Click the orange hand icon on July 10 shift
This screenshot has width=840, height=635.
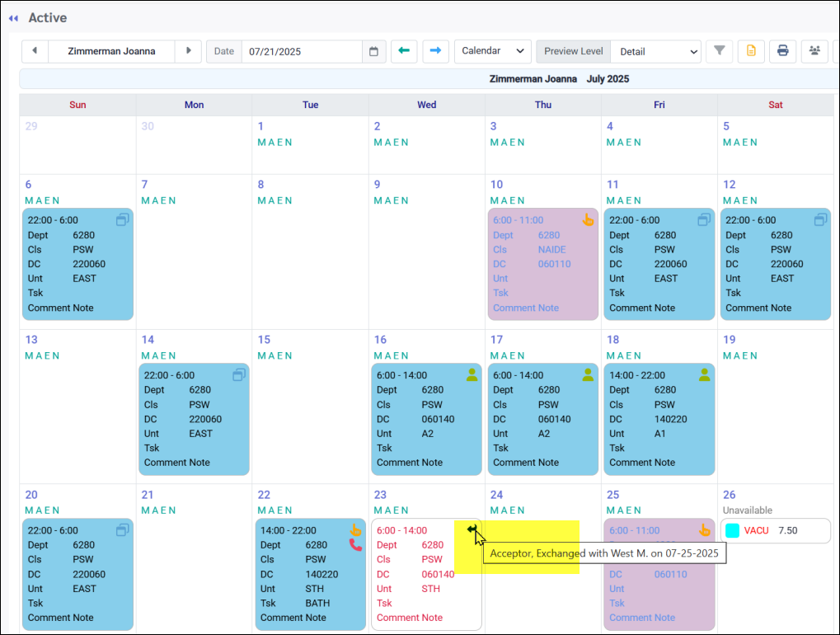pos(588,219)
